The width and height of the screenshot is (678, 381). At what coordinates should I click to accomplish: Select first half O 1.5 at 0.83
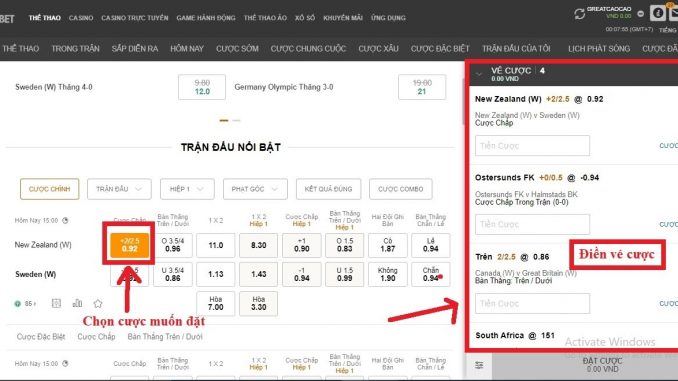click(345, 245)
